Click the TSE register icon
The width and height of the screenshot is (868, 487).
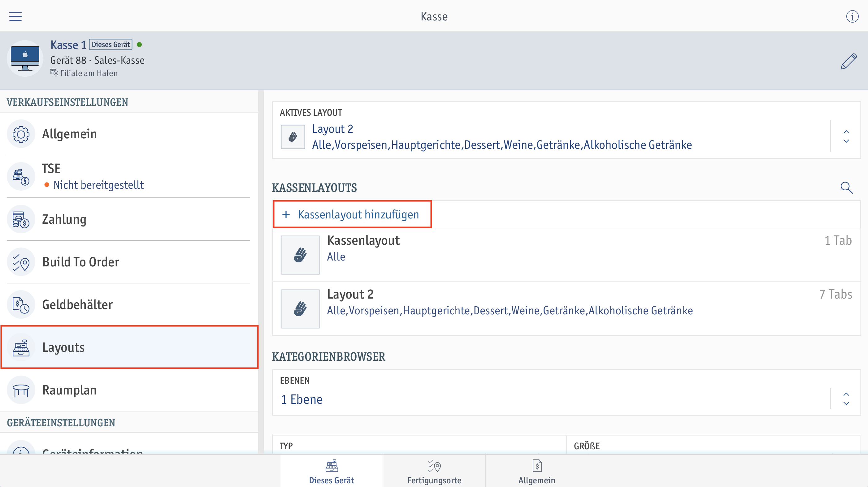21,176
